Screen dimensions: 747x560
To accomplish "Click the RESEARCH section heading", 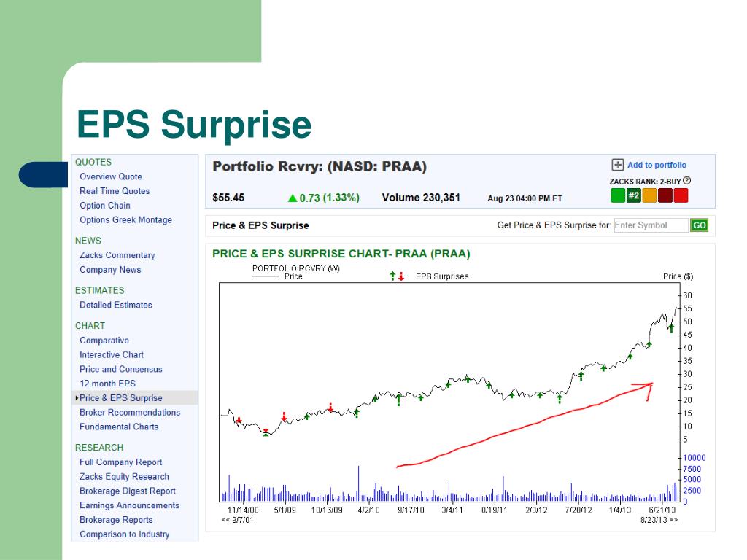I will pyautogui.click(x=99, y=448).
